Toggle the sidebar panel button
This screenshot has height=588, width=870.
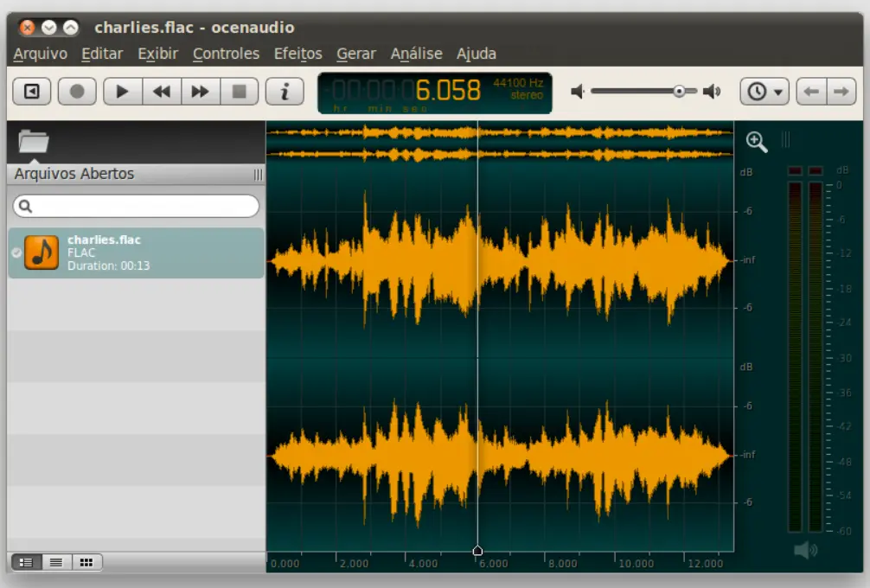pos(32,92)
